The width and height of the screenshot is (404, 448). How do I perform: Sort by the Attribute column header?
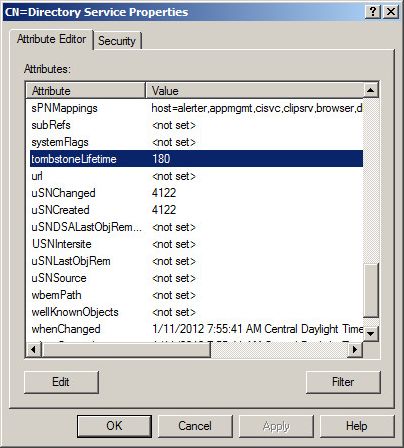pyautogui.click(x=86, y=90)
